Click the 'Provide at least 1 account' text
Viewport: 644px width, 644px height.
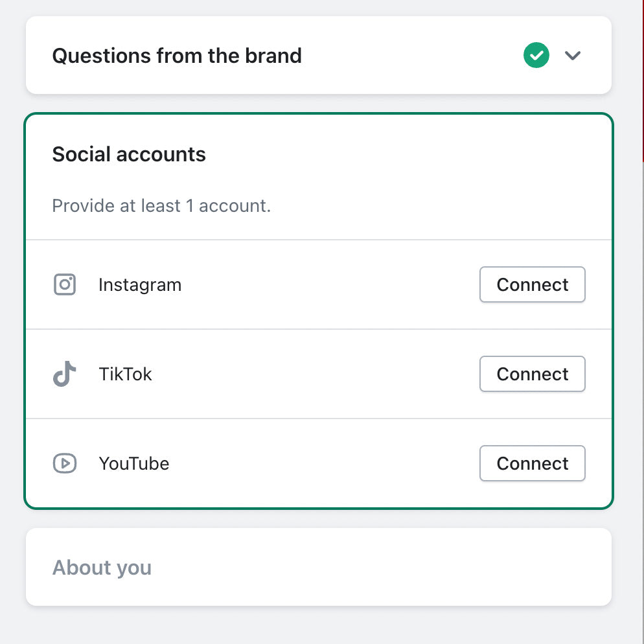point(161,206)
